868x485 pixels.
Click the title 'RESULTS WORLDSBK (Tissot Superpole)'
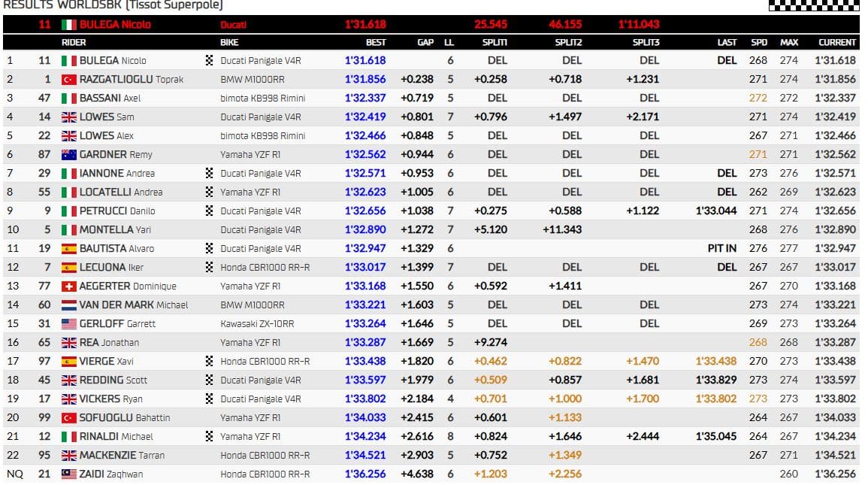coord(113,5)
